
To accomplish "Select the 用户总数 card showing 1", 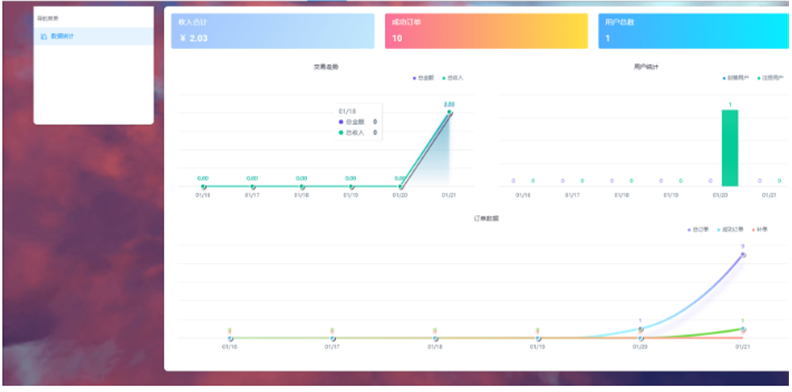I will coord(695,31).
